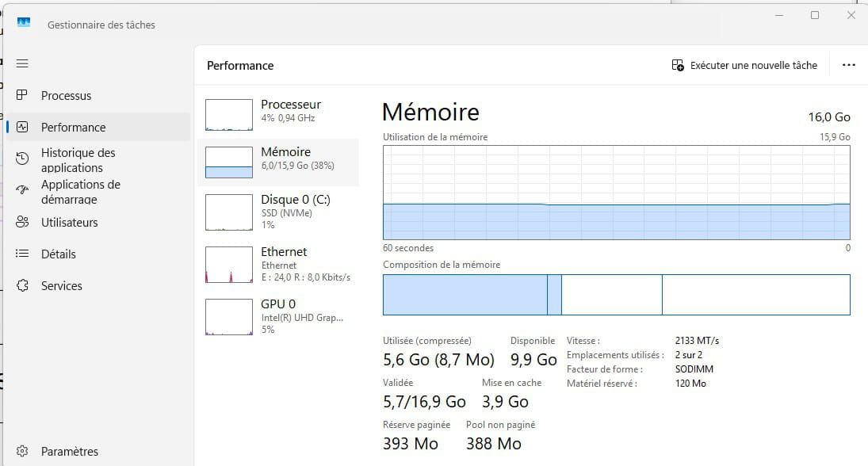Open the Services puzzle icon
Screen dimensions: 868x466
(x=22, y=285)
